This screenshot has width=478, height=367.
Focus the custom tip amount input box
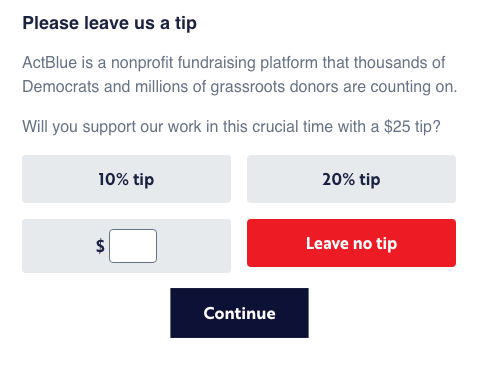133,246
